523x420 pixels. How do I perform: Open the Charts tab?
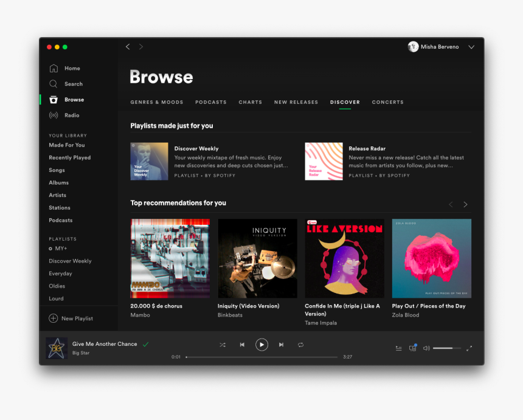[x=251, y=102]
